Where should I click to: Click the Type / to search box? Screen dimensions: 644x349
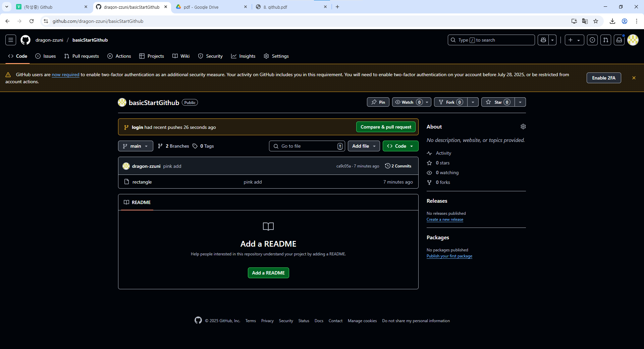click(491, 40)
